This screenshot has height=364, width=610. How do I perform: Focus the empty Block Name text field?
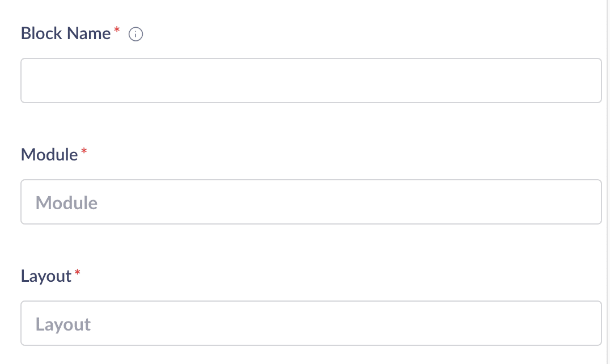coord(311,81)
